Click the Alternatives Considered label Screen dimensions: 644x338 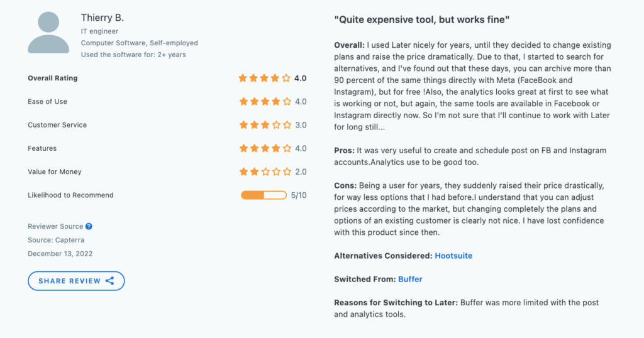(383, 256)
